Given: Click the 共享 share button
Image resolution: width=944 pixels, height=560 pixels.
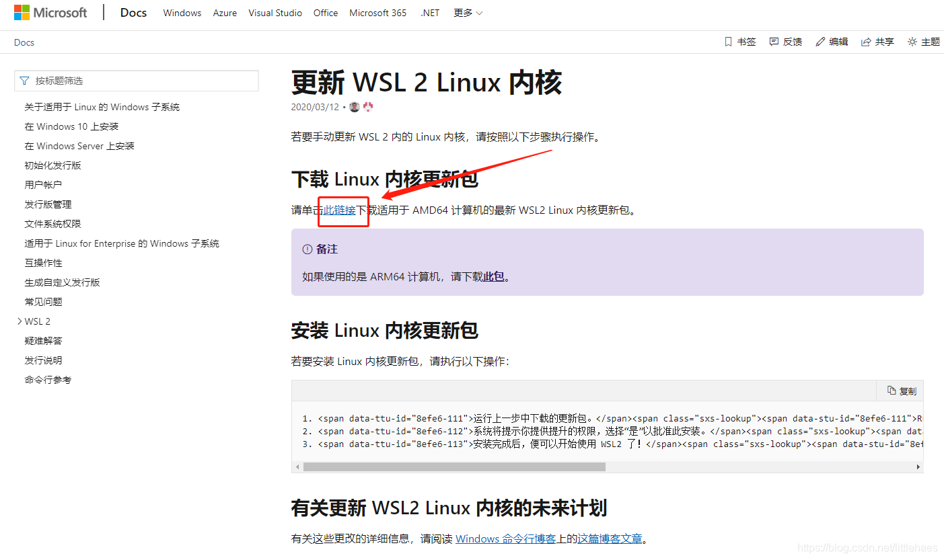Looking at the screenshot, I should point(877,42).
